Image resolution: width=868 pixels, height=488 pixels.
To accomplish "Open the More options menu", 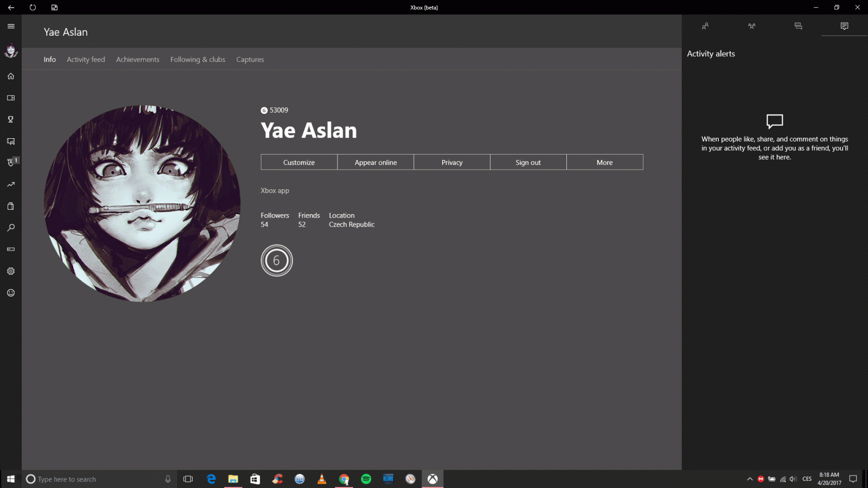I will (x=604, y=162).
